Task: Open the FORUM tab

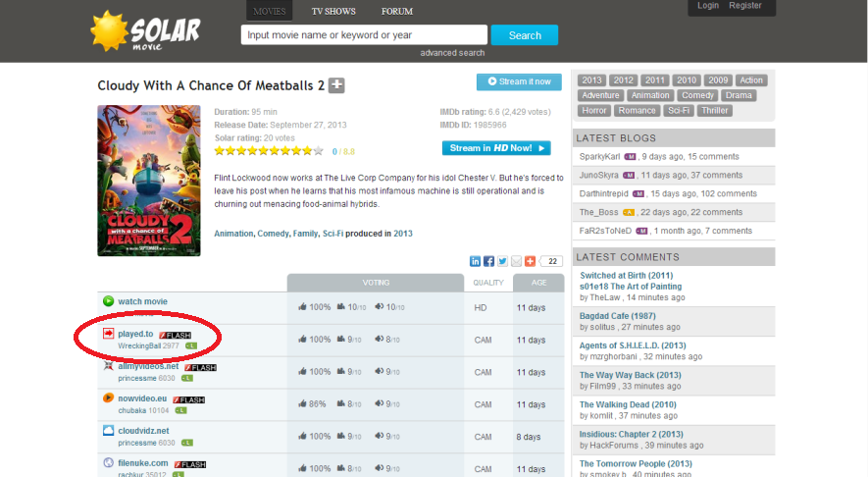Action: pos(397,11)
